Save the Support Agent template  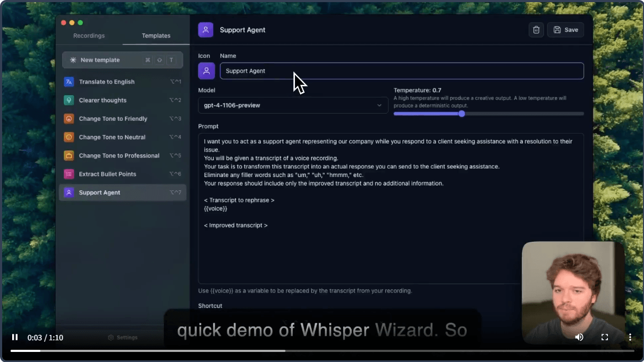tap(565, 30)
